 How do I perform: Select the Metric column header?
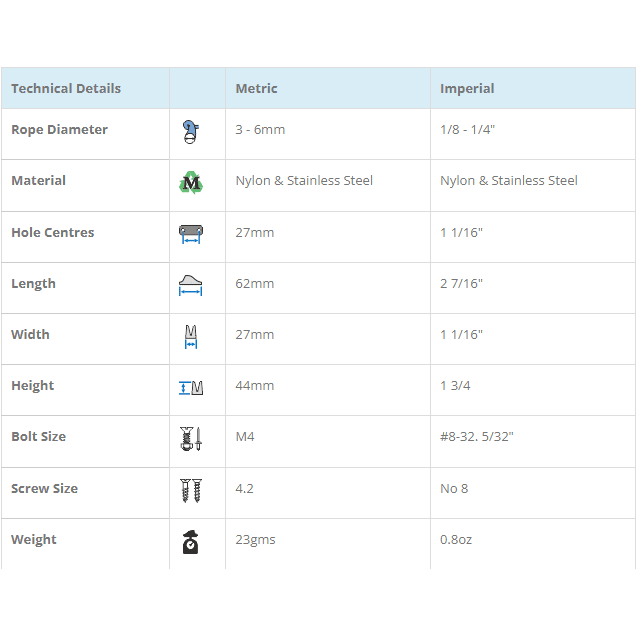click(x=256, y=88)
